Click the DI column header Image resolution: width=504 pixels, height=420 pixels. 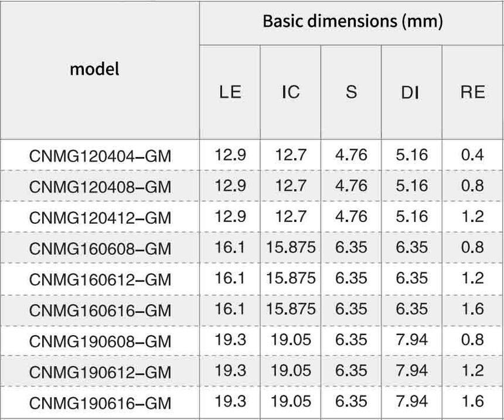[410, 93]
